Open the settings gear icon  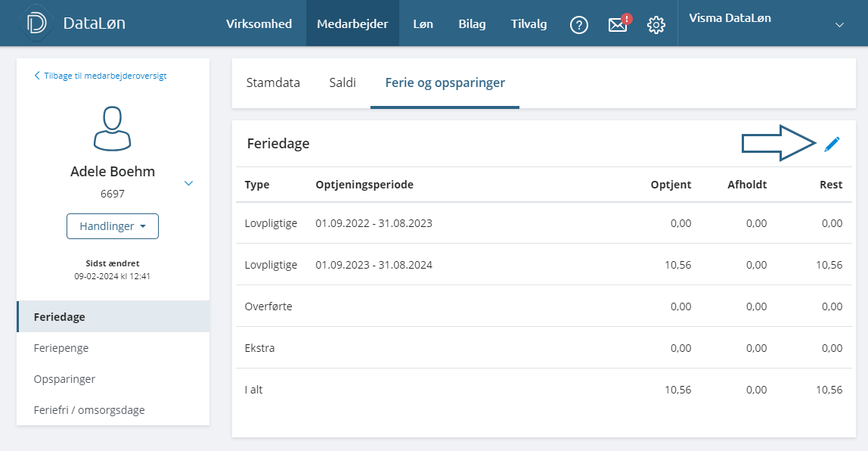click(x=656, y=24)
